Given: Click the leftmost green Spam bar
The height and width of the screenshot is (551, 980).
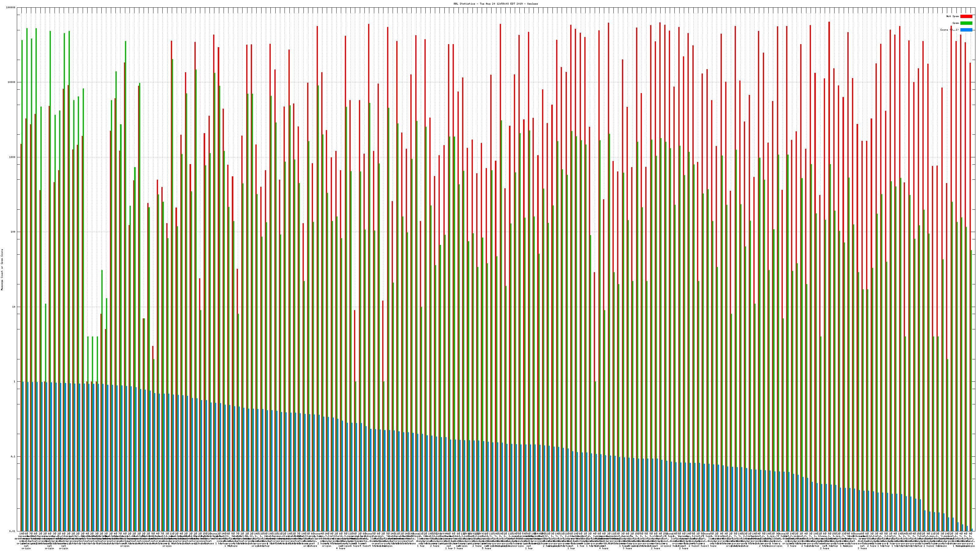Looking at the screenshot, I should pyautogui.click(x=22, y=190).
